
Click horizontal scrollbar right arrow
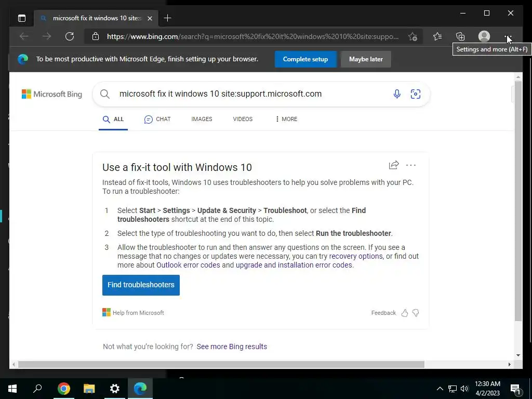510,364
